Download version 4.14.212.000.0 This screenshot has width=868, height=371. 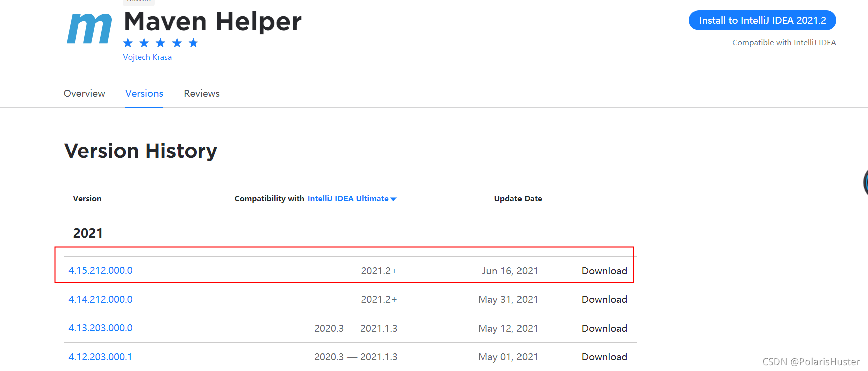(604, 299)
